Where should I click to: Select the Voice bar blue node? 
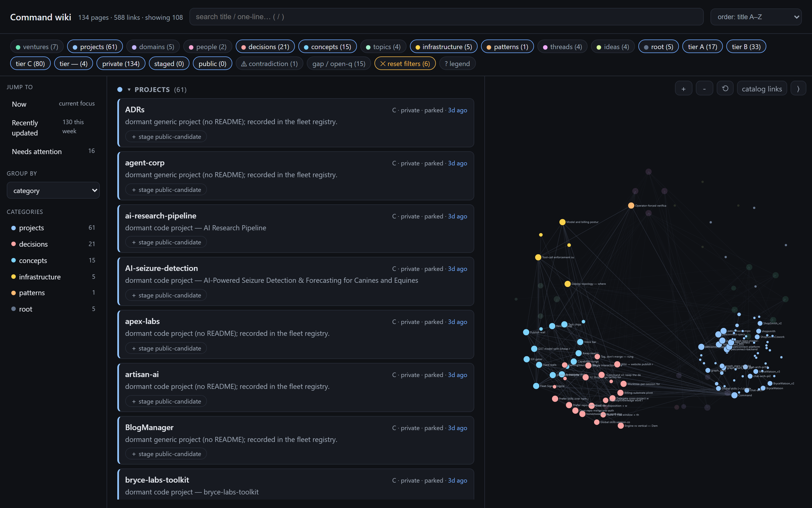pyautogui.click(x=580, y=342)
